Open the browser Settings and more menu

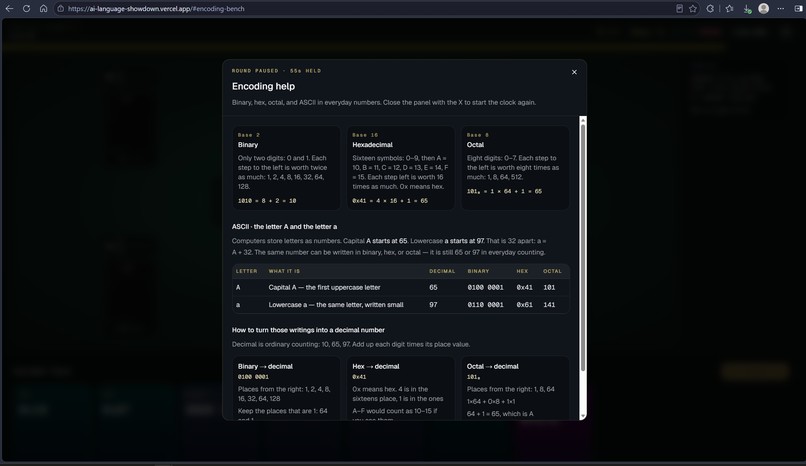(x=781, y=9)
